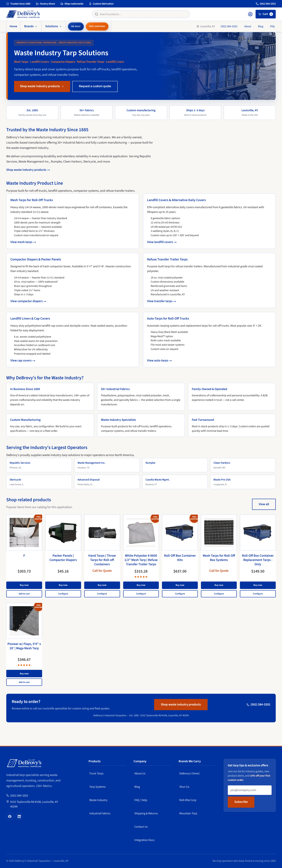Click the Trusted since 1885 shield icon

click(x=8, y=4)
